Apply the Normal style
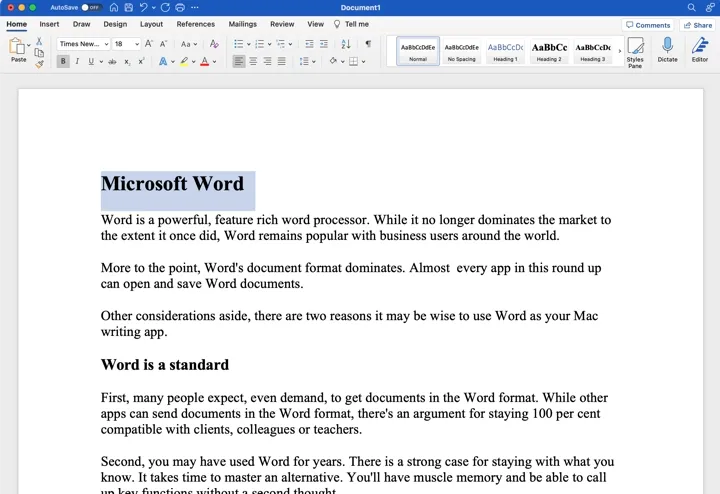The width and height of the screenshot is (720, 494). pos(418,51)
